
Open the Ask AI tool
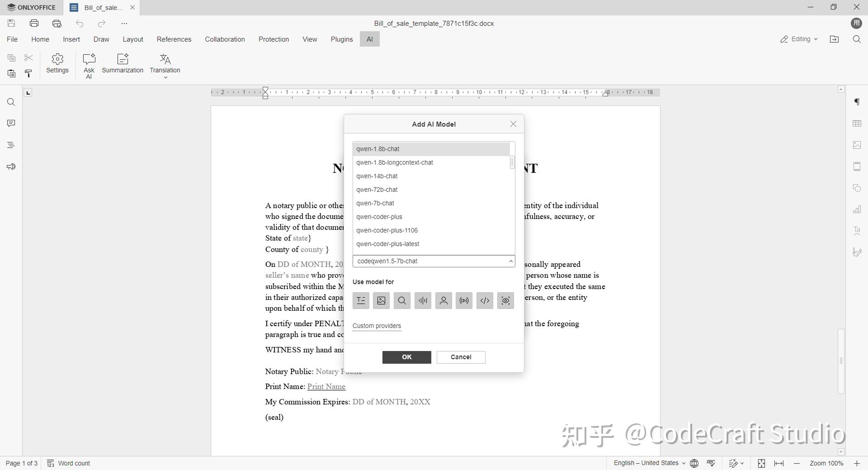pyautogui.click(x=89, y=65)
